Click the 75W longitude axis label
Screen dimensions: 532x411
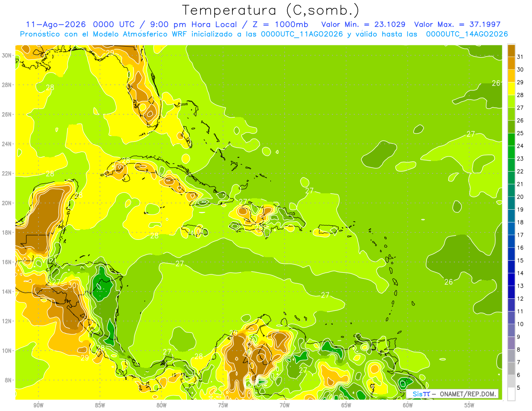pos(223,405)
